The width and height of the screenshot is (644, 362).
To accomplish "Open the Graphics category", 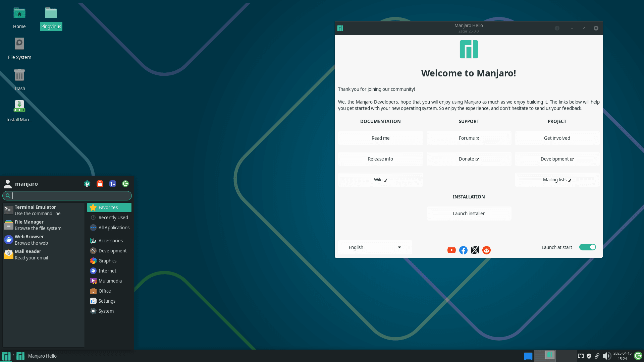I will 109,261.
